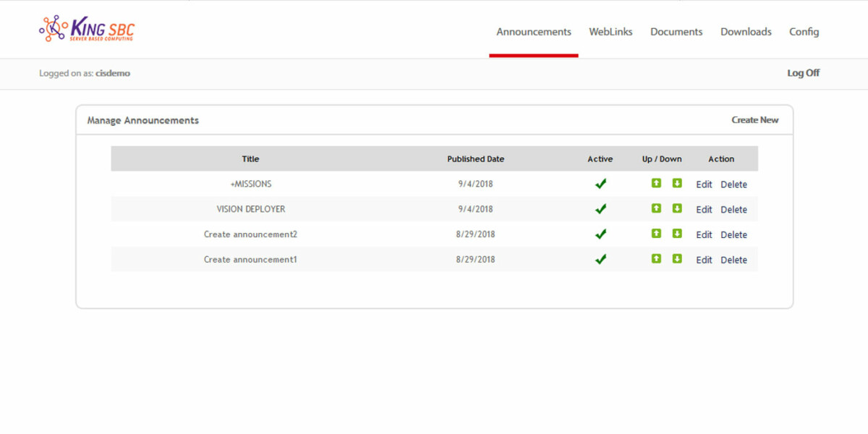Move Create announcement1 down

pyautogui.click(x=677, y=259)
